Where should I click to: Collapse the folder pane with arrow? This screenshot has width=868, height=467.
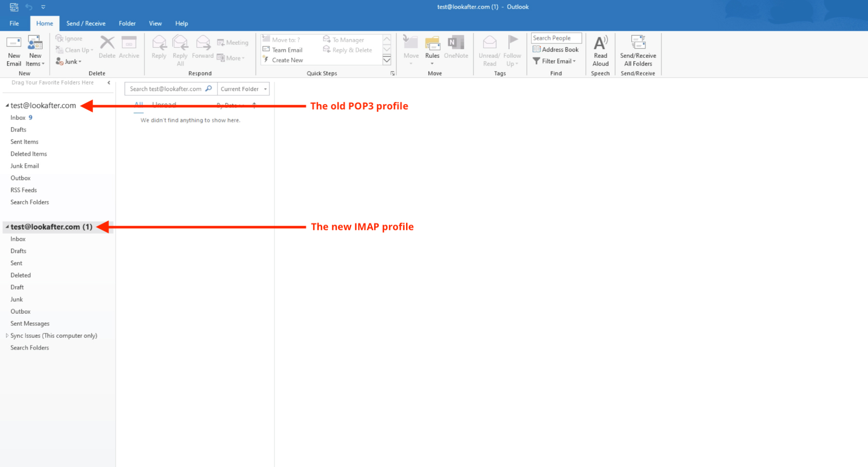109,82
